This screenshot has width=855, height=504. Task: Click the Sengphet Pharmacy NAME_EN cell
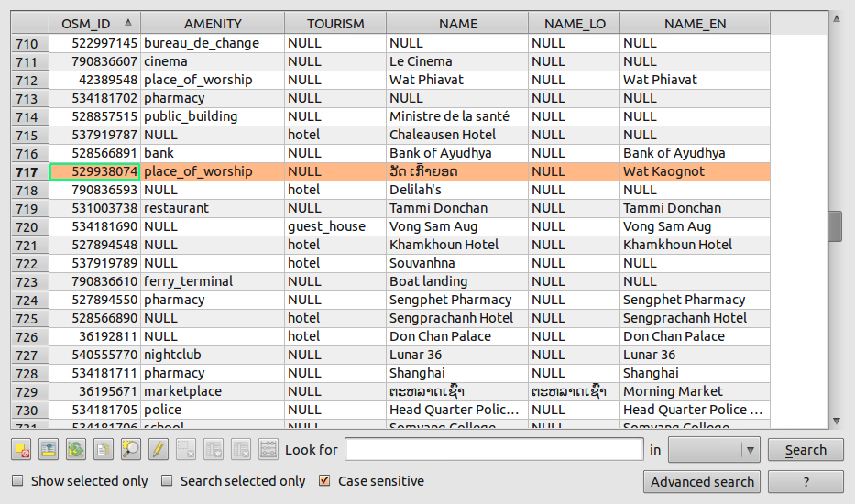tap(696, 300)
